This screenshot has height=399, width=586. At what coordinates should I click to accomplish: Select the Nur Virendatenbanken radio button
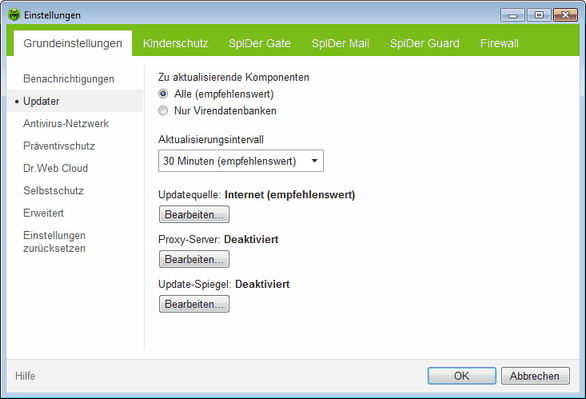coord(163,111)
